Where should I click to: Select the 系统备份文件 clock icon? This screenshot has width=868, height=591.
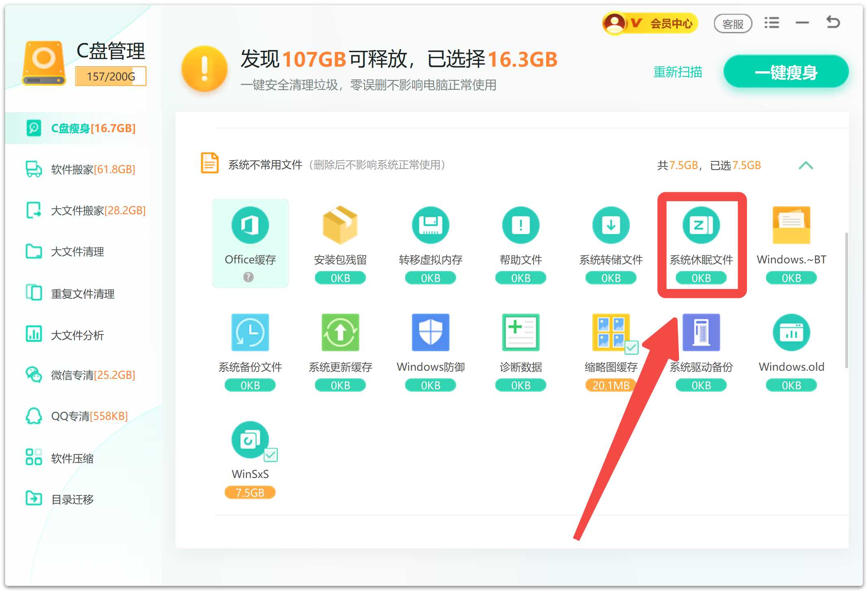click(250, 332)
